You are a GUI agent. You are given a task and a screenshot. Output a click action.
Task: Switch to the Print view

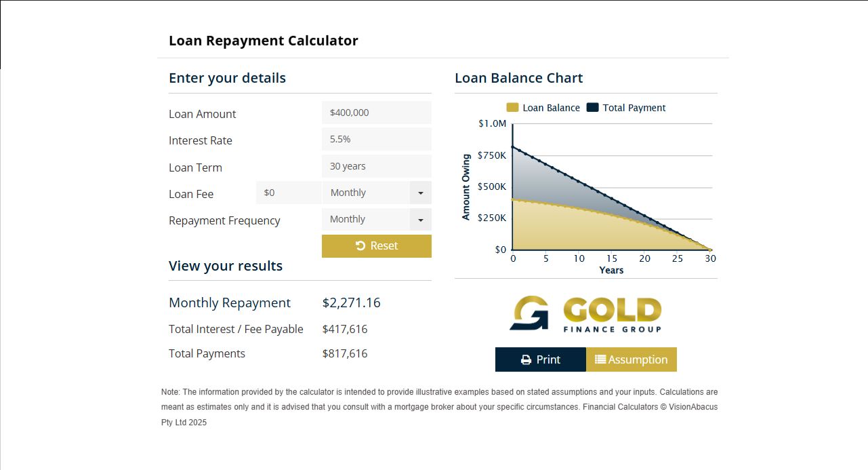click(540, 359)
